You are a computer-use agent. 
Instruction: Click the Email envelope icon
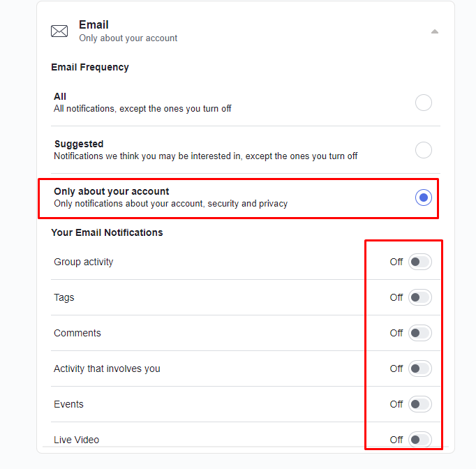click(59, 31)
